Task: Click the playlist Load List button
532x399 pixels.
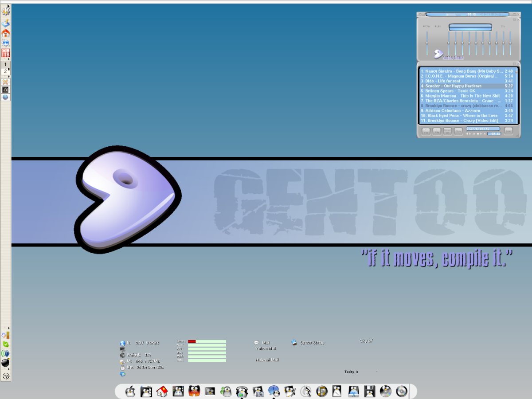Action: pyautogui.click(x=509, y=131)
